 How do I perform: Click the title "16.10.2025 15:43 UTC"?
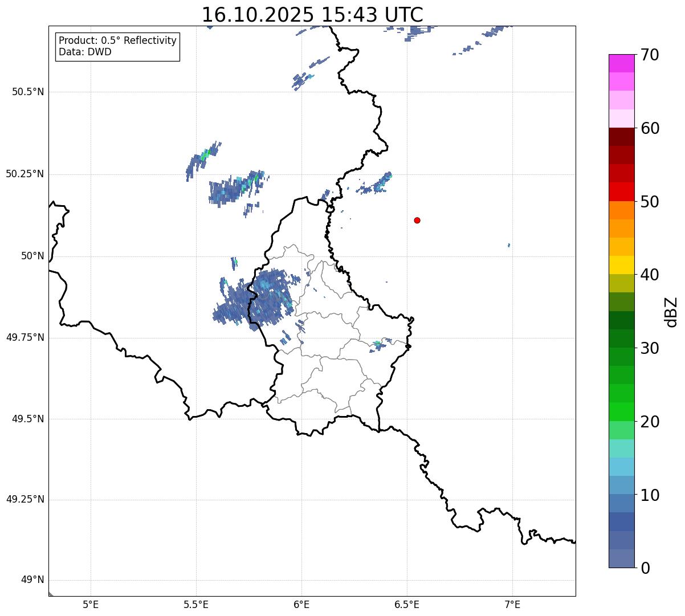pos(312,14)
